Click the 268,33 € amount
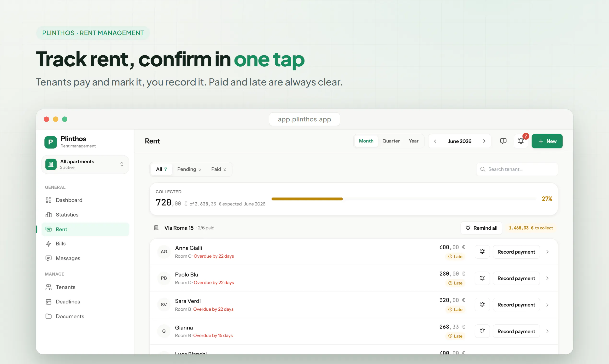Image resolution: width=609 pixels, height=364 pixels. click(x=452, y=327)
